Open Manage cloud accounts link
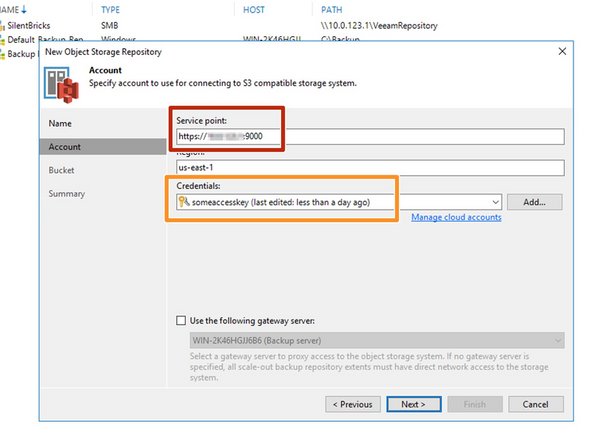592x444 pixels. pos(456,217)
